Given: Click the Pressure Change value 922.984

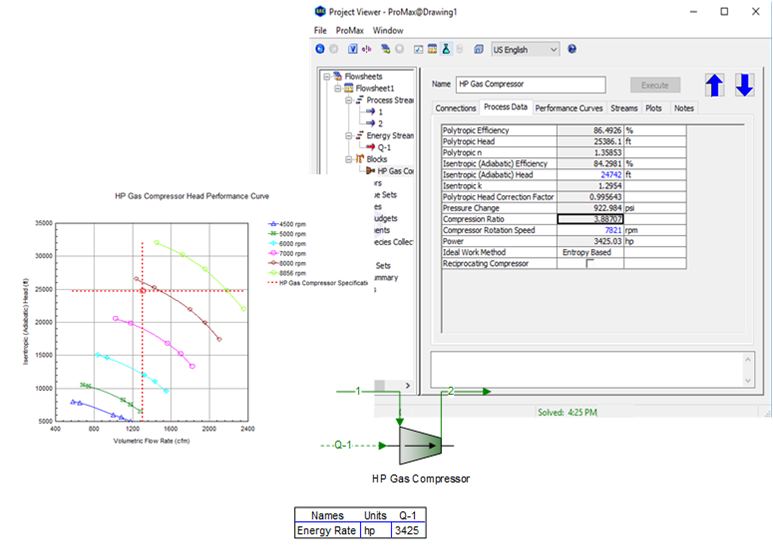Looking at the screenshot, I should [x=590, y=208].
